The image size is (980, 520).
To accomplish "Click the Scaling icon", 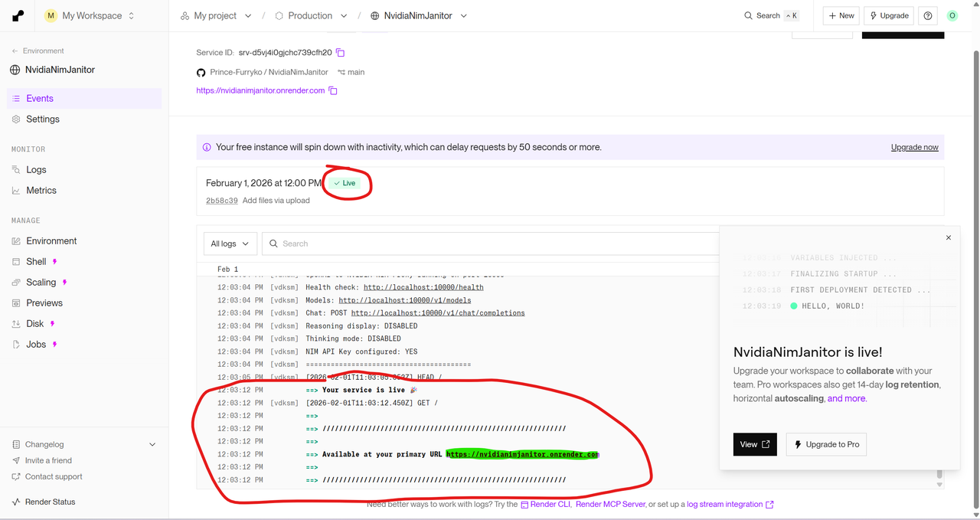I will pyautogui.click(x=16, y=283).
